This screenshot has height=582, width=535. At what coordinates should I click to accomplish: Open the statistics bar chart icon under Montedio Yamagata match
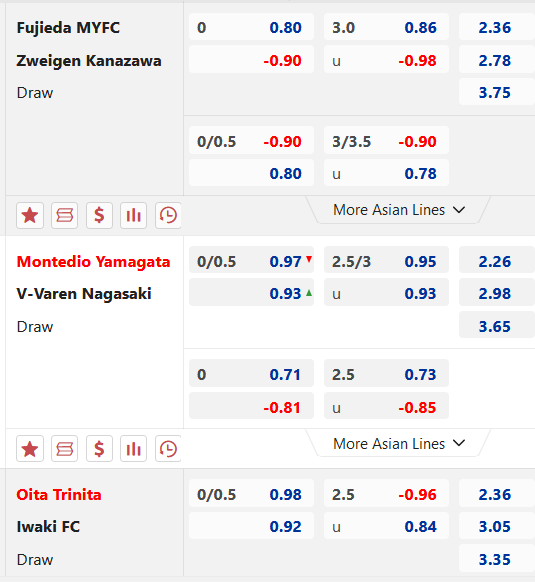tap(134, 449)
